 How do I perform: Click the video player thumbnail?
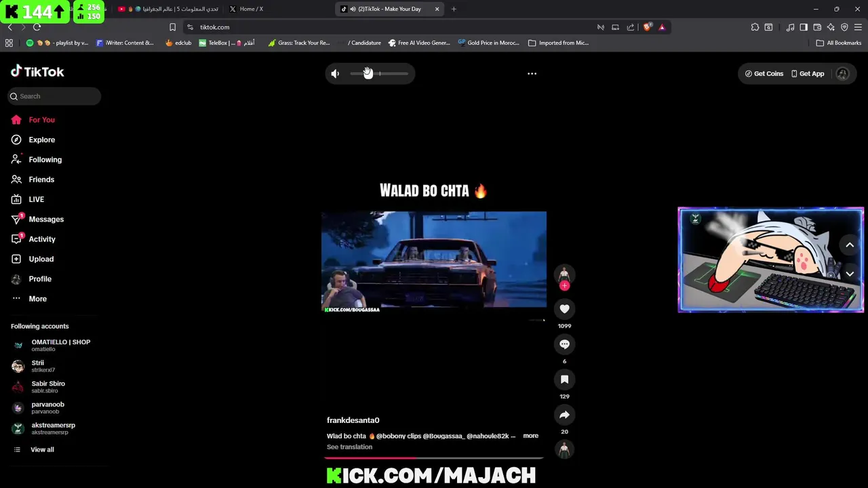434,262
